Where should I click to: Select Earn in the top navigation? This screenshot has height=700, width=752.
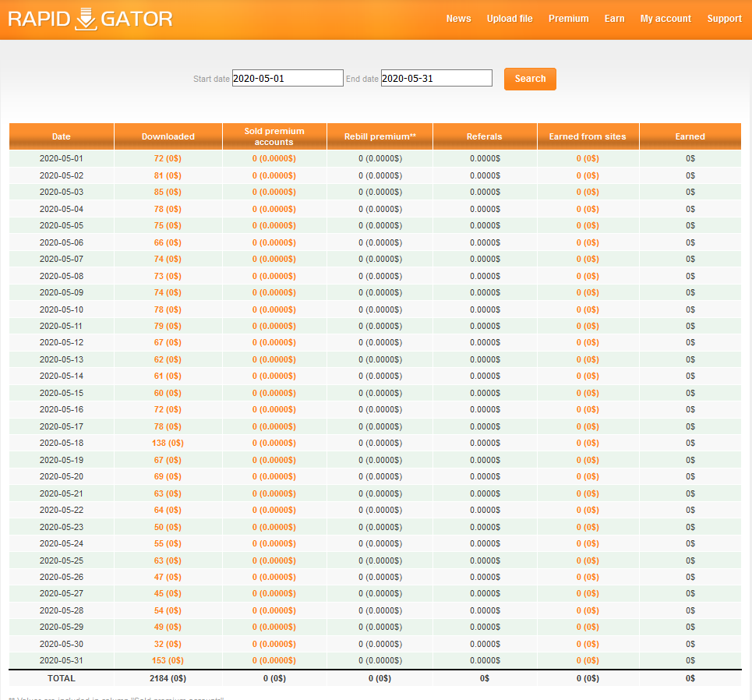614,19
